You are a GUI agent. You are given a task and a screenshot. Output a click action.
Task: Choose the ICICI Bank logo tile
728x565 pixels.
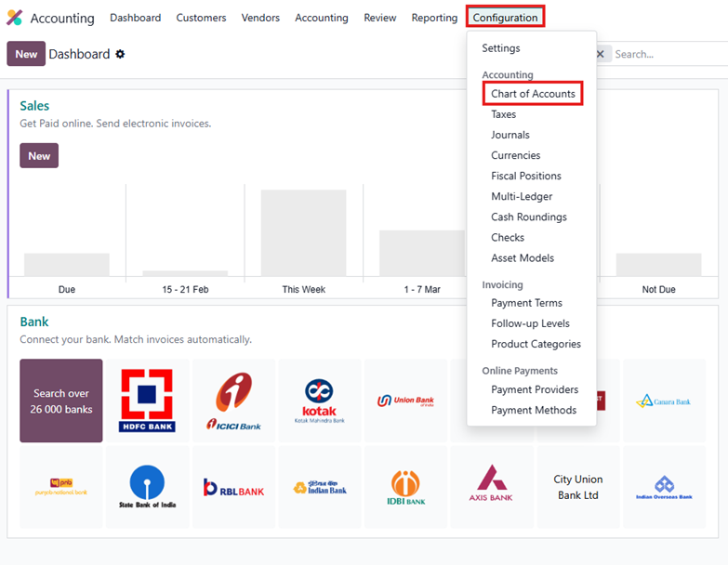[233, 401]
